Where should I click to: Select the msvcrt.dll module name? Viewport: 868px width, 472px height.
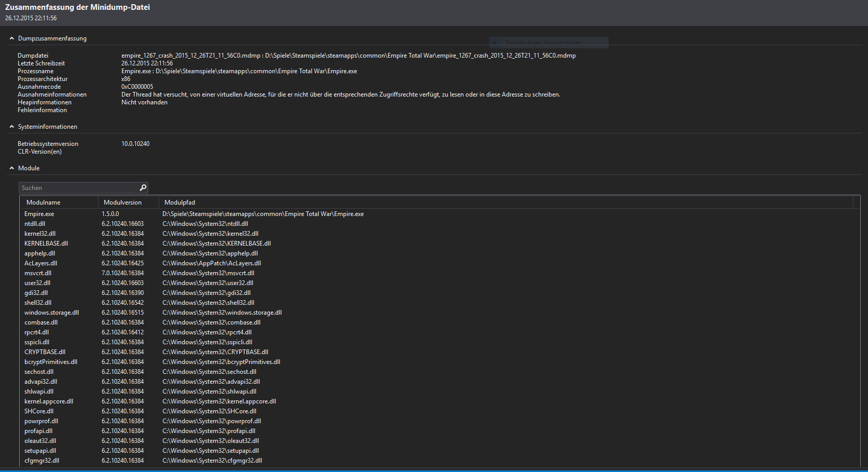tap(38, 273)
